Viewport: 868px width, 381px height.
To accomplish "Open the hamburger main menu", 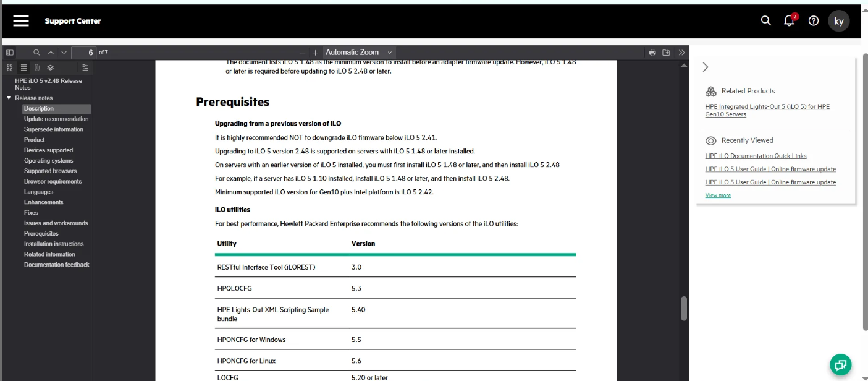I will point(21,20).
